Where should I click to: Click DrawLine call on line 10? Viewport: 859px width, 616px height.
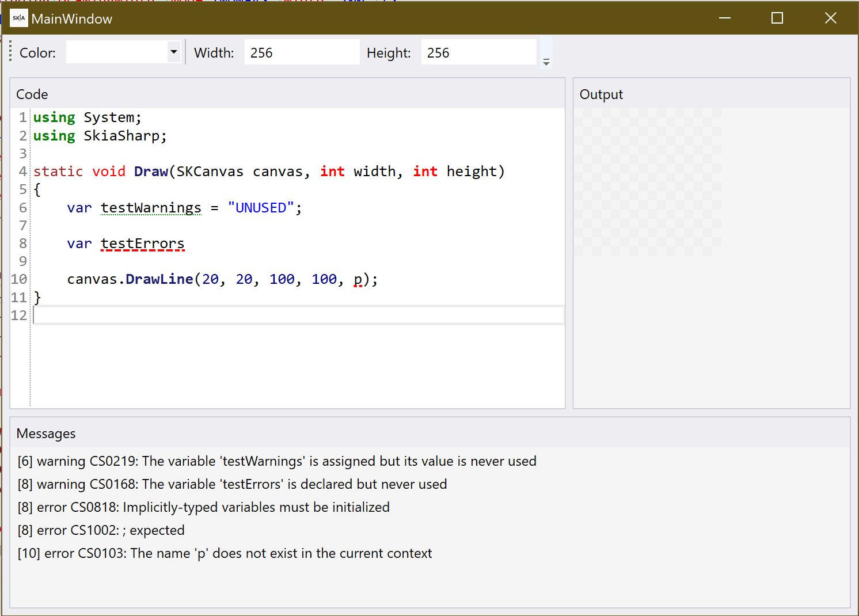[x=159, y=279]
